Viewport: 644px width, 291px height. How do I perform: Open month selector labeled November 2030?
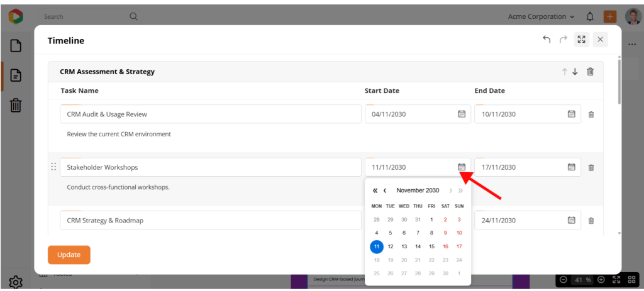(x=418, y=190)
